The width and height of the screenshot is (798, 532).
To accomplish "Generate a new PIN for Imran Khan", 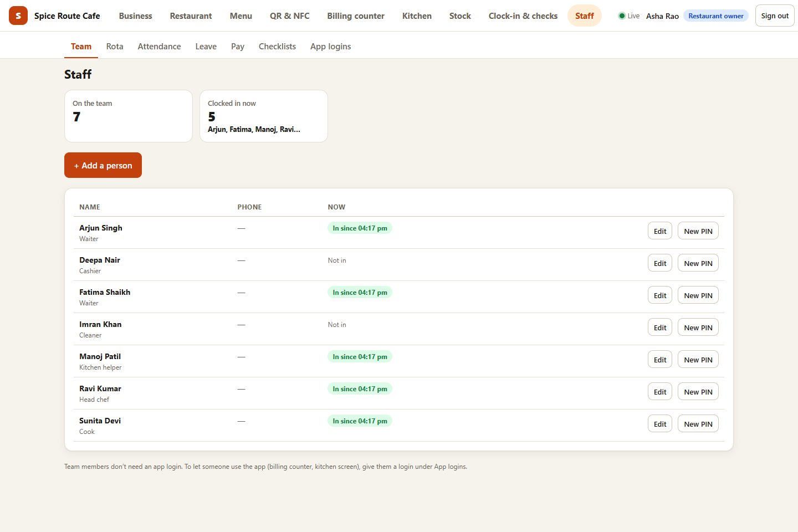I will (x=698, y=328).
